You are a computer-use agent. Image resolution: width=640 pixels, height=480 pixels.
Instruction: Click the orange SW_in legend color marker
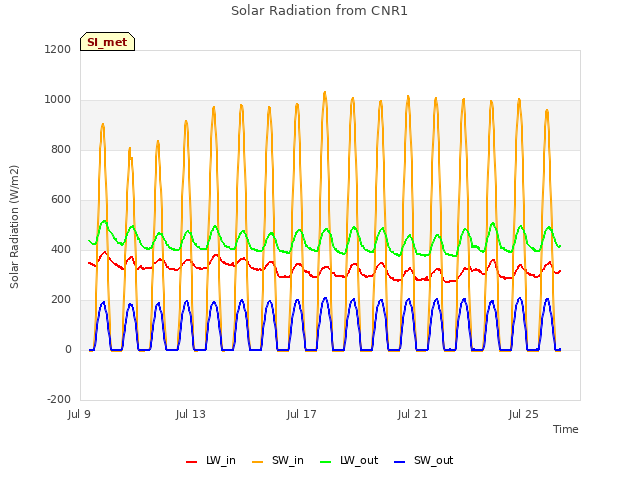point(258,462)
